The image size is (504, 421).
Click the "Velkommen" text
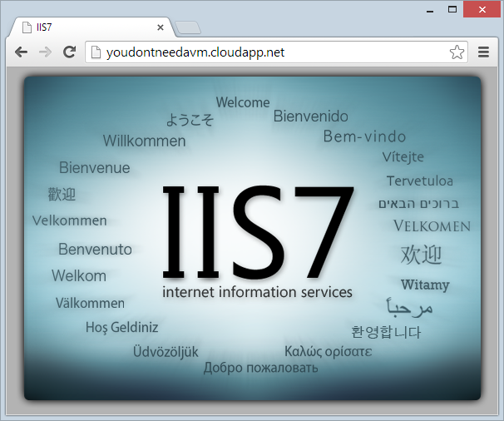pyautogui.click(x=69, y=220)
